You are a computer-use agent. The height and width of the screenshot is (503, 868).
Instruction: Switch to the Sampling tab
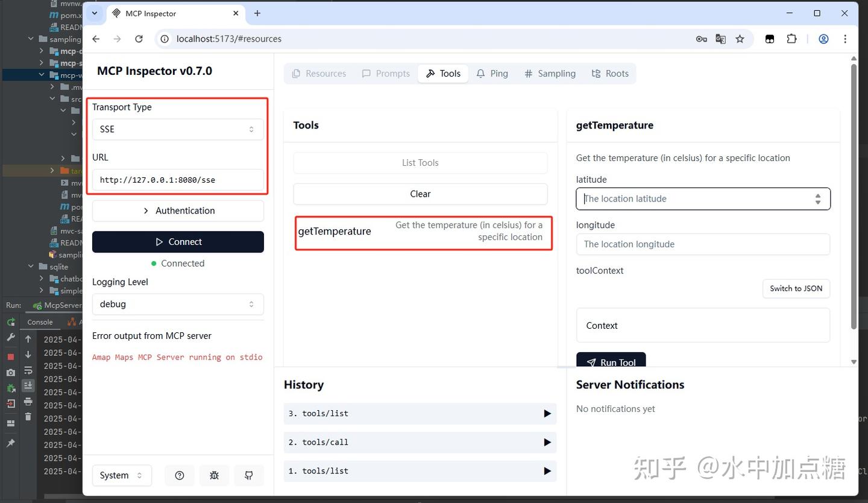tap(550, 74)
